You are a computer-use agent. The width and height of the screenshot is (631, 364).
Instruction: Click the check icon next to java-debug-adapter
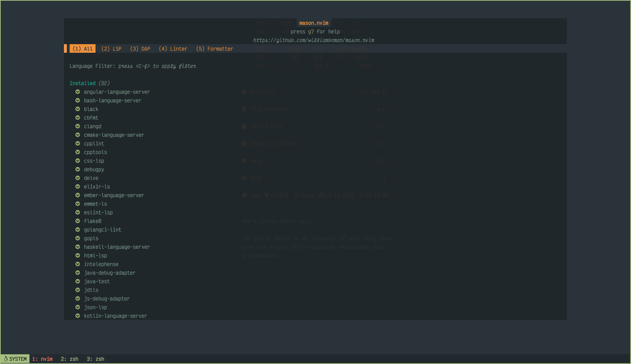(x=78, y=273)
